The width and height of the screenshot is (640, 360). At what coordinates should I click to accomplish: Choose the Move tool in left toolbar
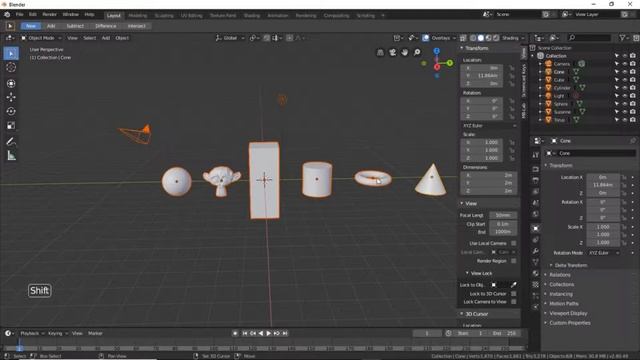coord(11,97)
